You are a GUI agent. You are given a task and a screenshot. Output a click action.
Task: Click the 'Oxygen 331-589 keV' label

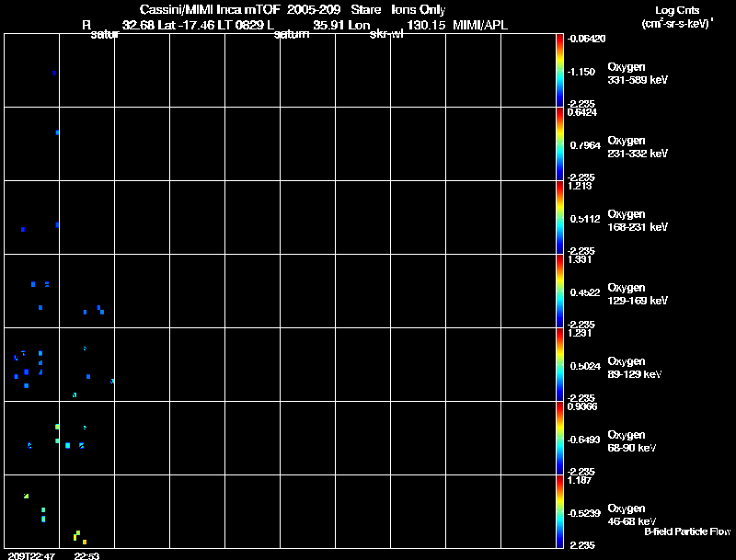(638, 74)
